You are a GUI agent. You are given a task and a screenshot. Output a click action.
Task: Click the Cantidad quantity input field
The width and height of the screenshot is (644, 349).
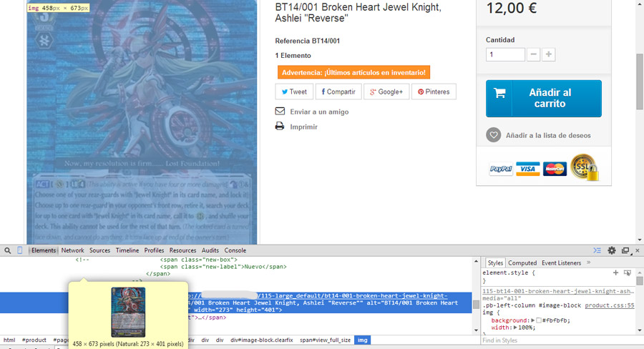505,54
